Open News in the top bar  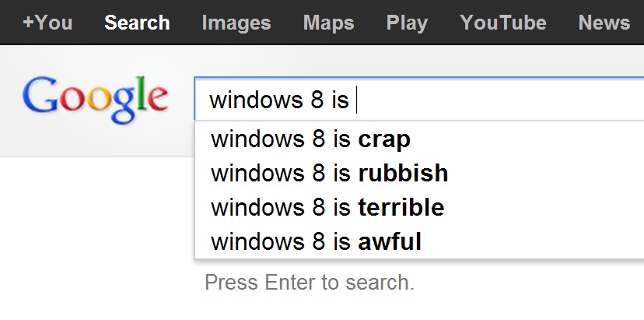point(604,23)
